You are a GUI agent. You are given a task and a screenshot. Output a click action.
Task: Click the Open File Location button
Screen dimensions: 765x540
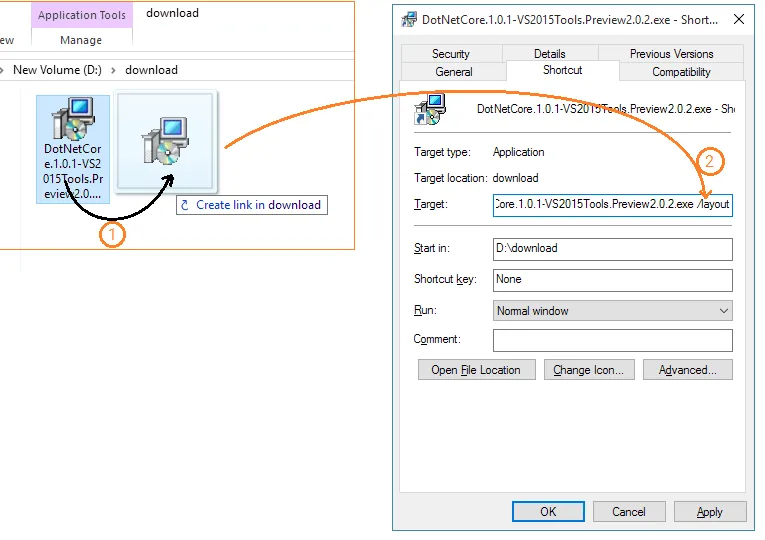point(476,370)
